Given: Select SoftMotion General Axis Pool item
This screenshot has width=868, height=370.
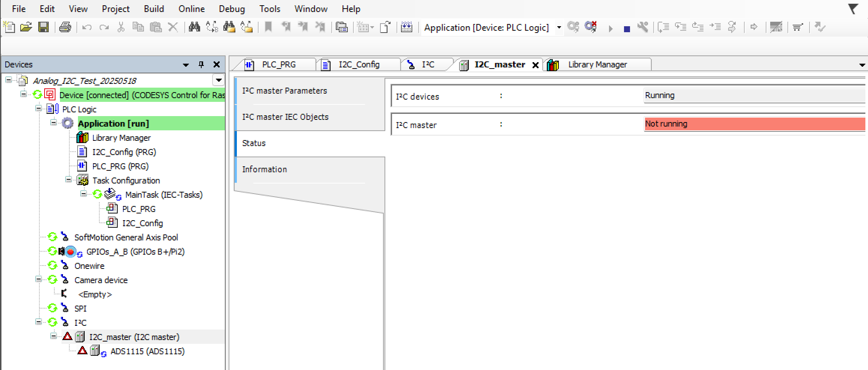Looking at the screenshot, I should tap(126, 237).
